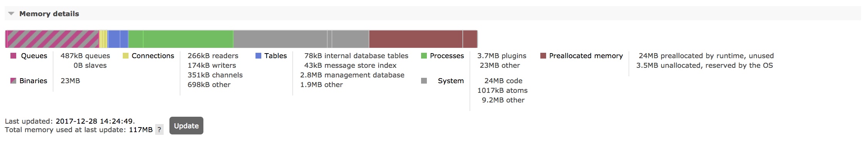868x146 pixels.
Task: Click the 24MB preallocated by runtime label
Action: pyautogui.click(x=706, y=56)
